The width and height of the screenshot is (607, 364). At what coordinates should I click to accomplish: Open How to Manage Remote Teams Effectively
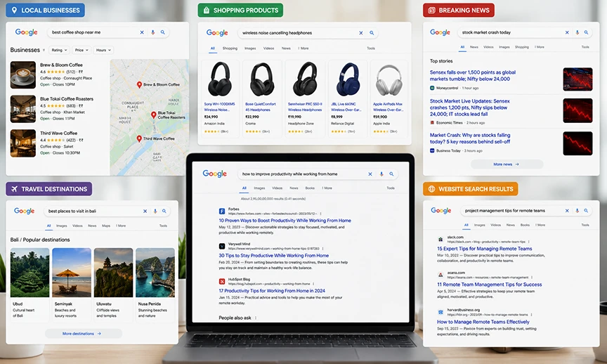pyautogui.click(x=483, y=322)
